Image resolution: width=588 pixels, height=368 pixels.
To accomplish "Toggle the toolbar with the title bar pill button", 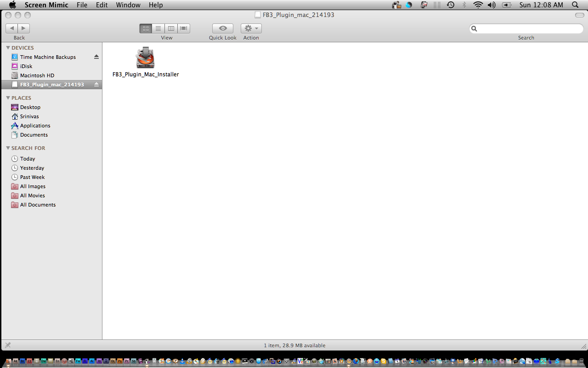I will click(x=579, y=15).
